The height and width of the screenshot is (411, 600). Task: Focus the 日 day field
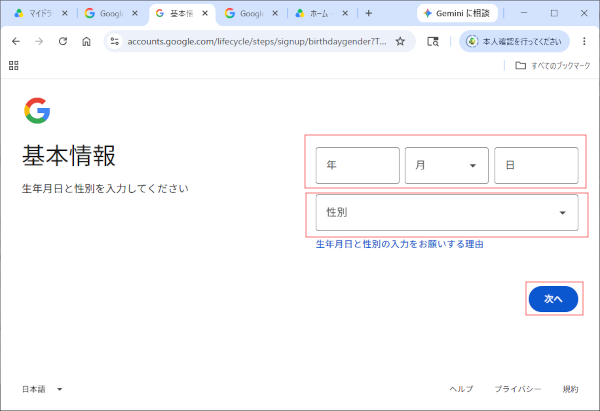click(x=536, y=165)
